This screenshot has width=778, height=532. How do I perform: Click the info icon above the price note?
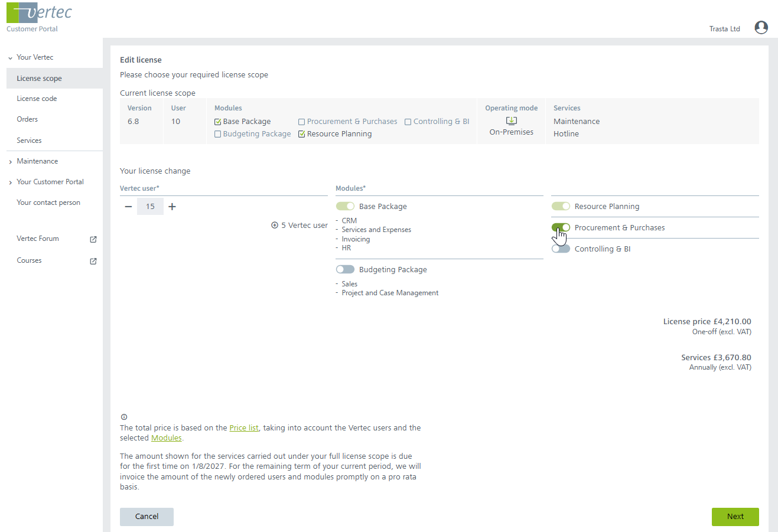tap(124, 417)
